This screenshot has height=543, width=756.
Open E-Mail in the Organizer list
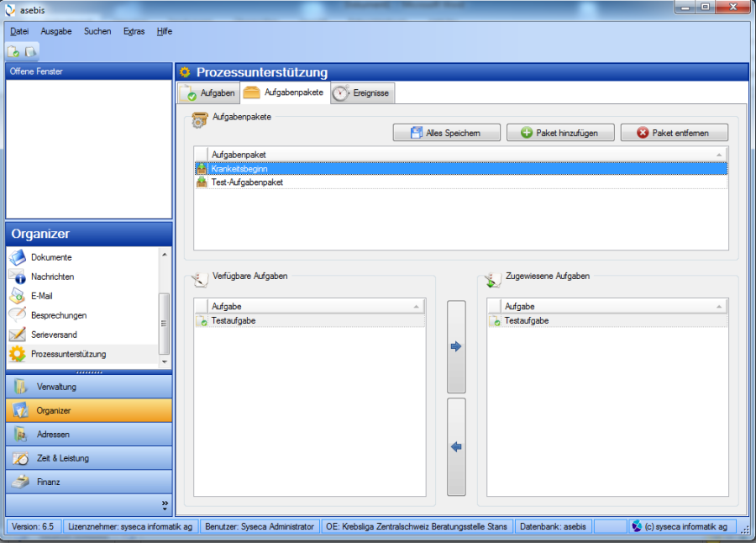click(x=82, y=297)
